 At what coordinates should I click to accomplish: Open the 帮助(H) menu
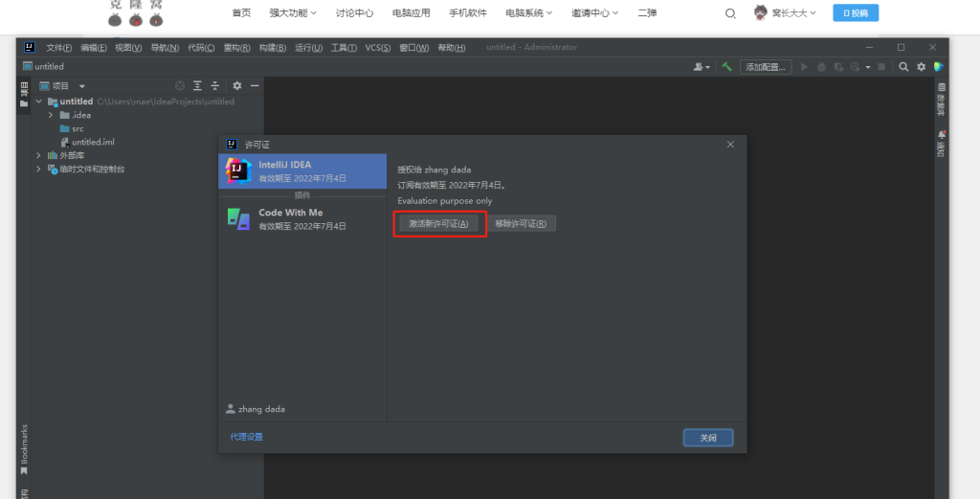pyautogui.click(x=452, y=48)
